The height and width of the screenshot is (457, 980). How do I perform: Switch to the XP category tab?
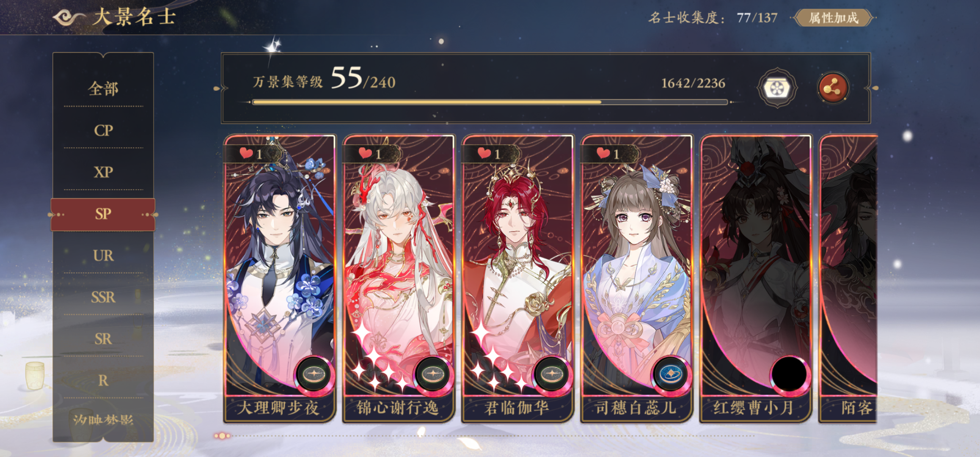click(103, 172)
